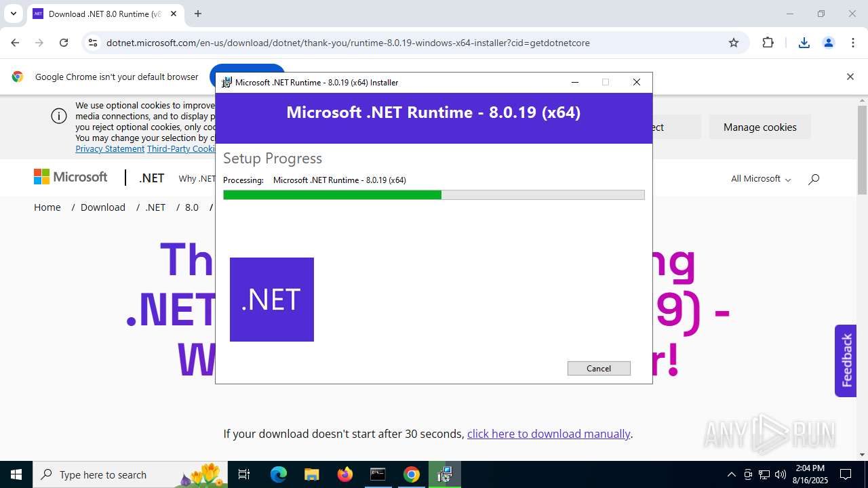Dismiss the default browser notification bar
Image resolution: width=868 pixels, height=488 pixels.
point(850,77)
